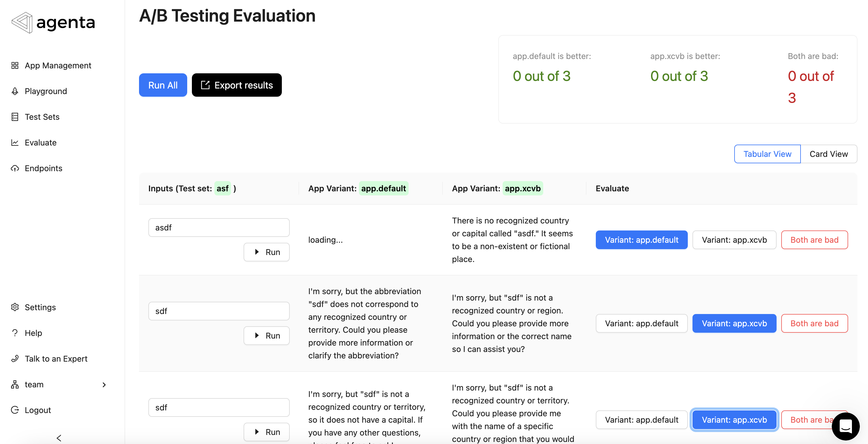This screenshot has width=868, height=444.
Task: Switch to Card View
Action: pos(829,154)
